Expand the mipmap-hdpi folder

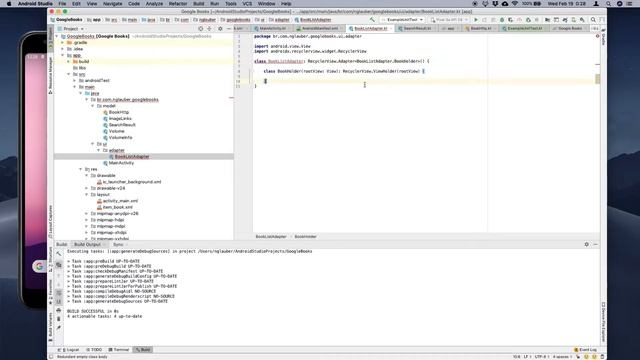tap(87, 220)
